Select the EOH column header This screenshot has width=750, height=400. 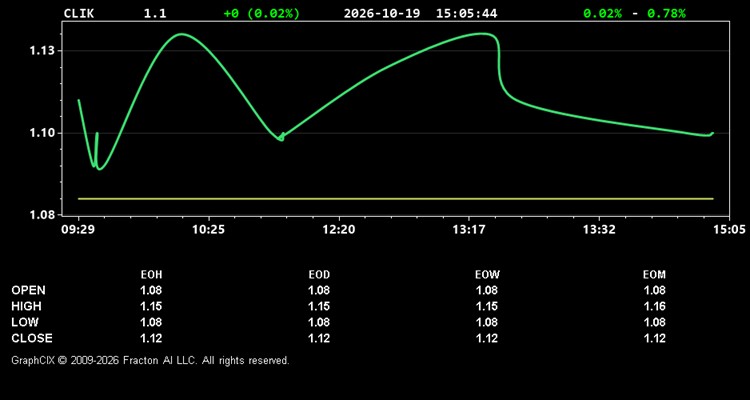(x=151, y=275)
